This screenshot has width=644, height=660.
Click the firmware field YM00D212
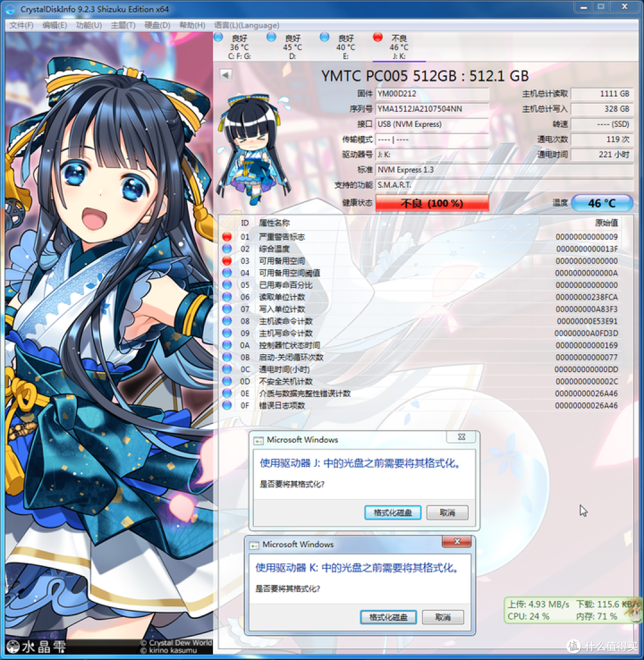point(432,94)
